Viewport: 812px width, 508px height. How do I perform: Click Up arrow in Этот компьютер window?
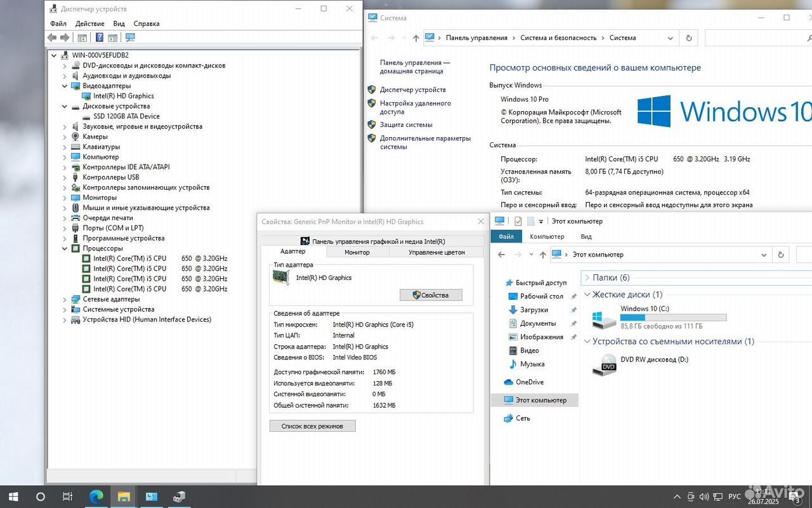pyautogui.click(x=542, y=255)
